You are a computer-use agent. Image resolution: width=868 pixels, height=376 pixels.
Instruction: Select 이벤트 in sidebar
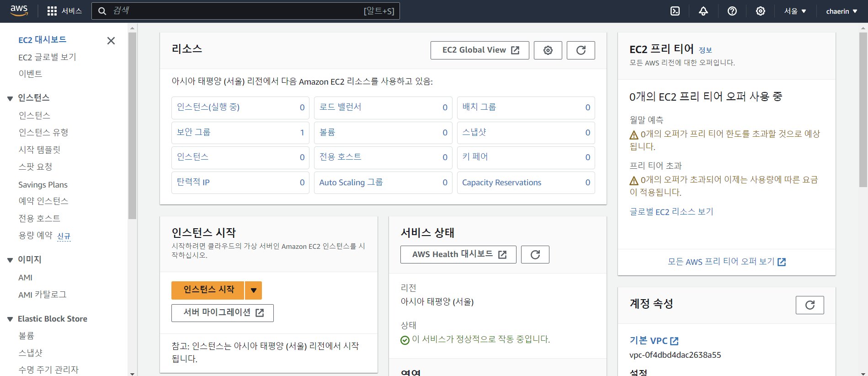[x=30, y=74]
